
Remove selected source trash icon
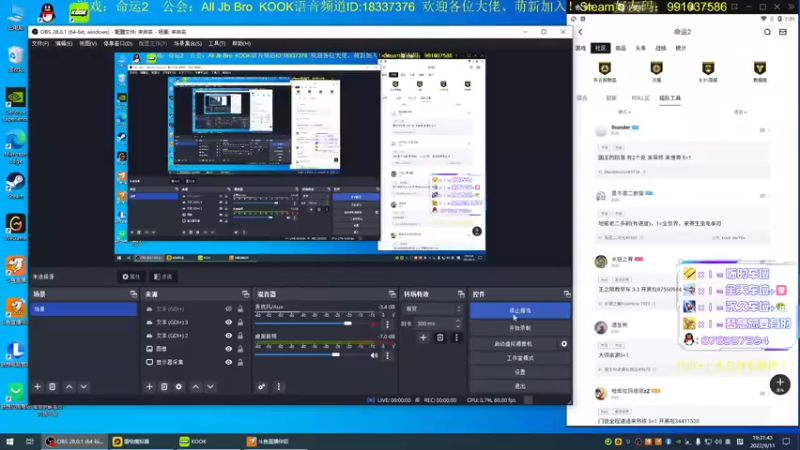point(164,387)
